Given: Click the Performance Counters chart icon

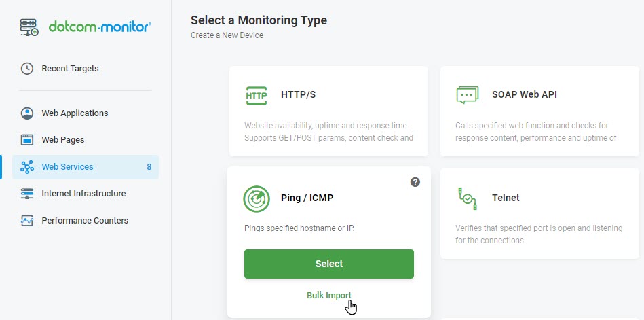Looking at the screenshot, I should click(x=27, y=221).
